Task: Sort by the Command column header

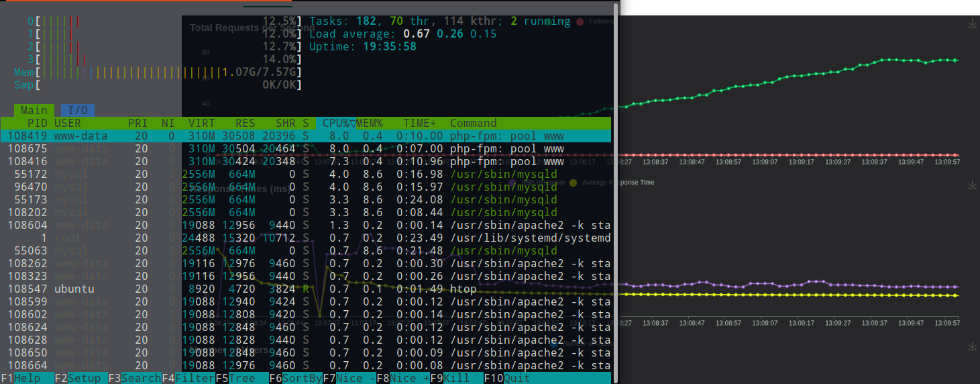Action: point(474,124)
